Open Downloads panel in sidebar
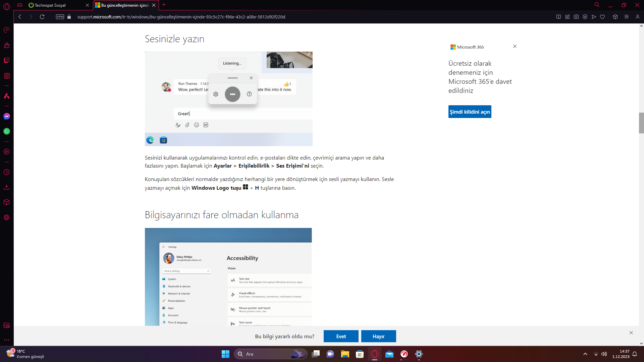This screenshot has height=362, width=644. (7, 187)
